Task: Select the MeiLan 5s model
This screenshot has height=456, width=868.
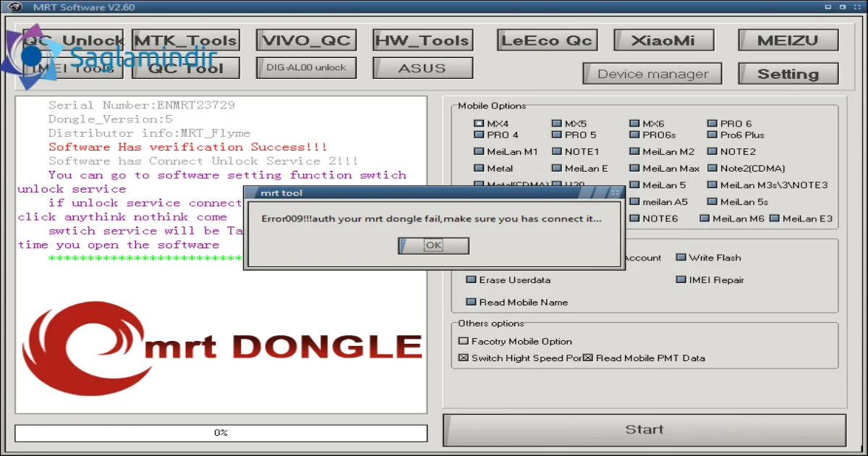Action: coord(739,201)
